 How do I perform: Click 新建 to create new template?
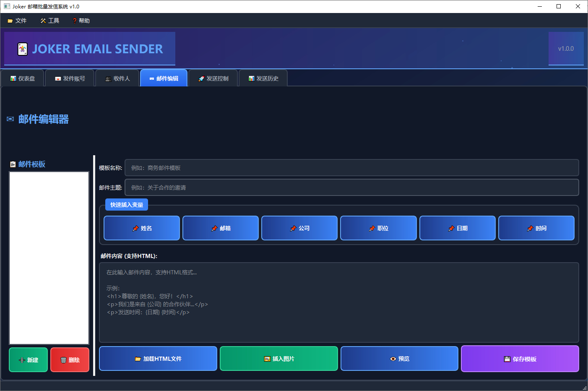tap(28, 360)
